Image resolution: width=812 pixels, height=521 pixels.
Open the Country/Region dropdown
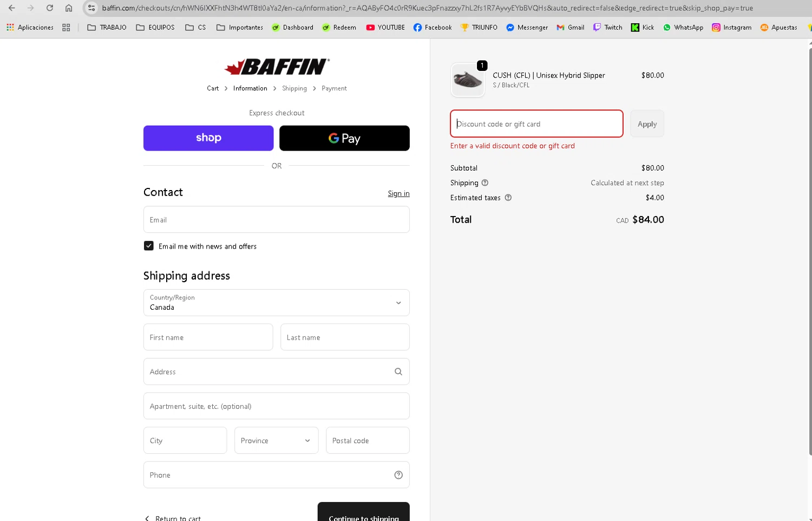[x=277, y=303]
